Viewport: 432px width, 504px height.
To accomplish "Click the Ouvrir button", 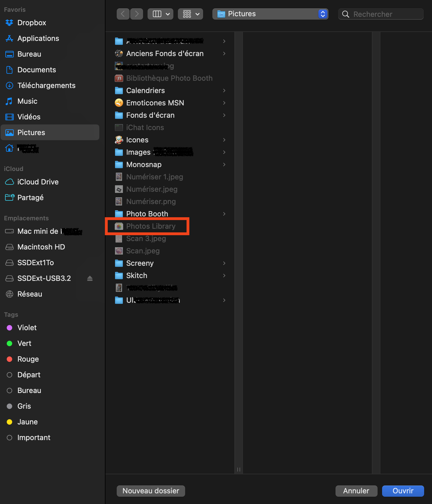I will (403, 491).
